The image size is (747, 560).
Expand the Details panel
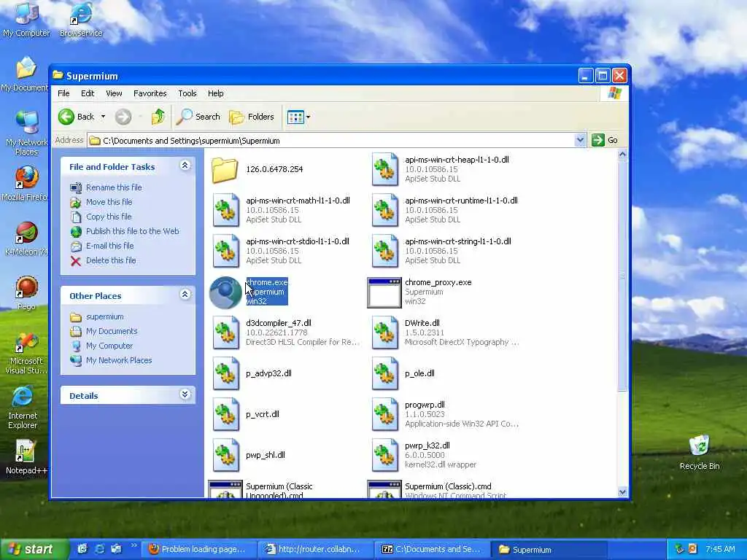pyautogui.click(x=185, y=394)
